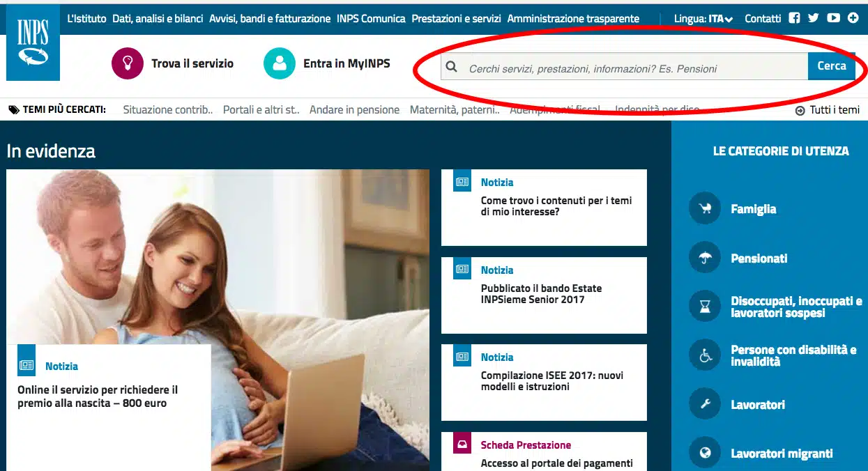Open the Situazione contrib.. topic
This screenshot has height=471, width=868.
(x=168, y=109)
